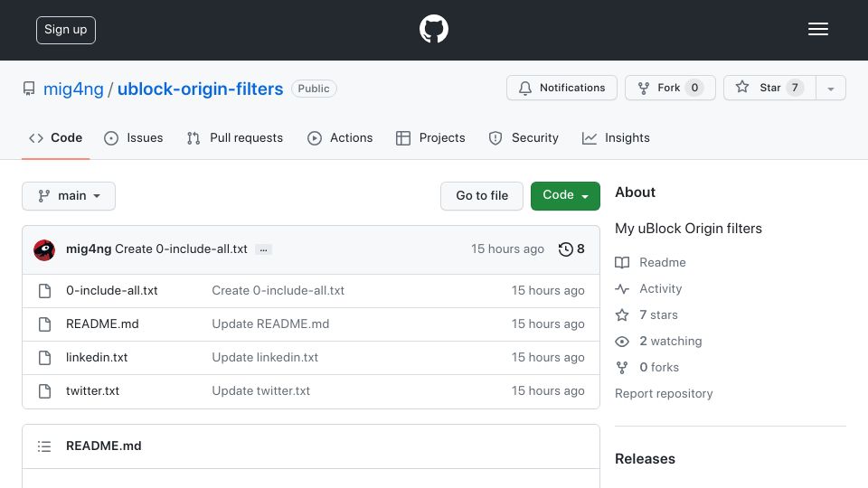Viewport: 868px width, 488px height.
Task: Open the README.md file in list
Action: coord(102,324)
